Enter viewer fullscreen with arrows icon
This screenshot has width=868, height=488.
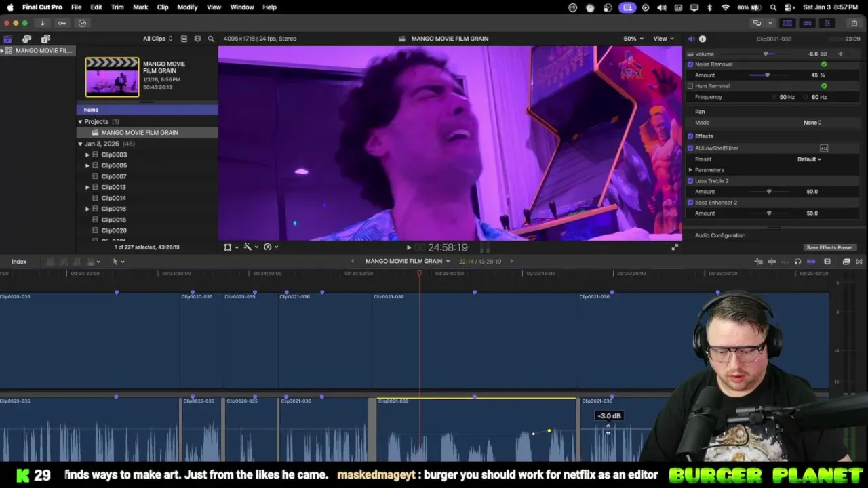[x=674, y=247]
